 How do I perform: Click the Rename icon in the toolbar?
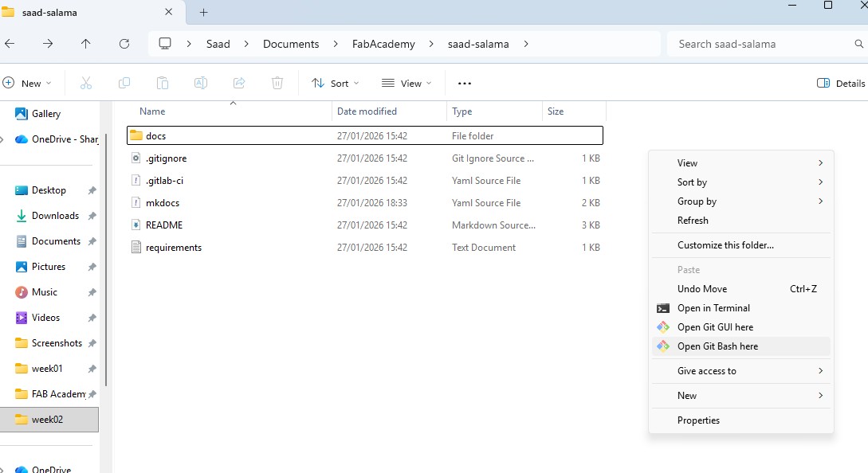tap(200, 83)
